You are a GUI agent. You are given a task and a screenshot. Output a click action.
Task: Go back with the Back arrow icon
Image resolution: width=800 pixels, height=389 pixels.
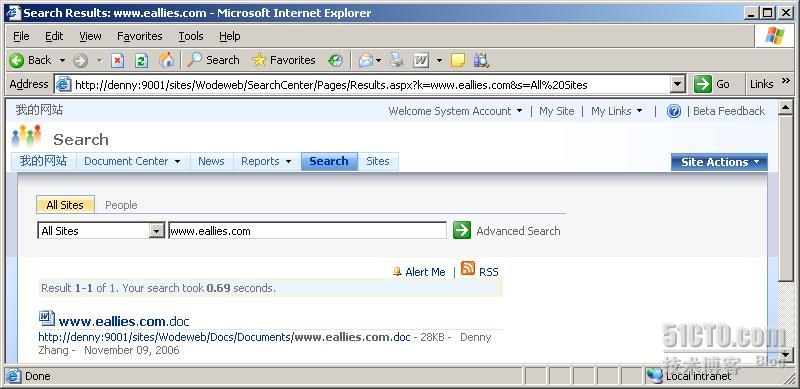(16, 61)
